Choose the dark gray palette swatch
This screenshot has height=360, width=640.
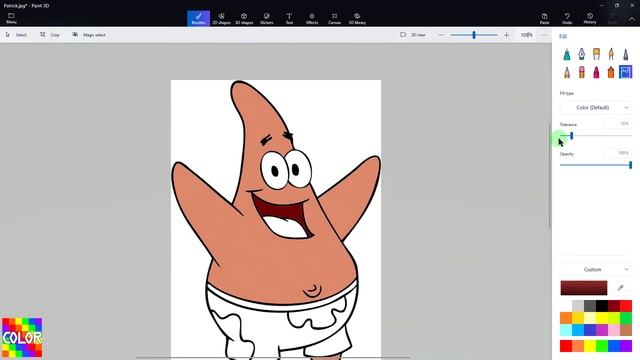pyautogui.click(x=590, y=306)
